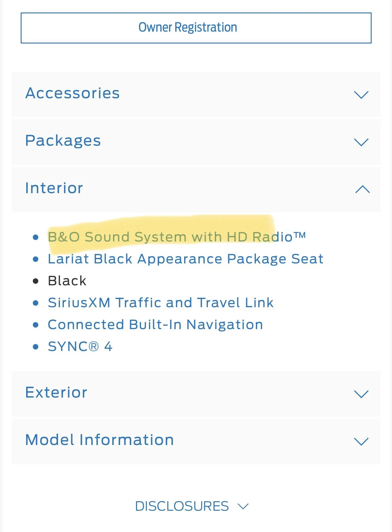Open the SYNC® 4 link
This screenshot has height=532, width=392.
[x=80, y=346]
